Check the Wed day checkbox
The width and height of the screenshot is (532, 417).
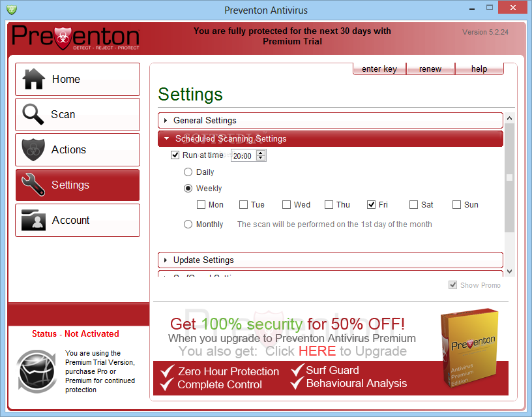tap(286, 204)
